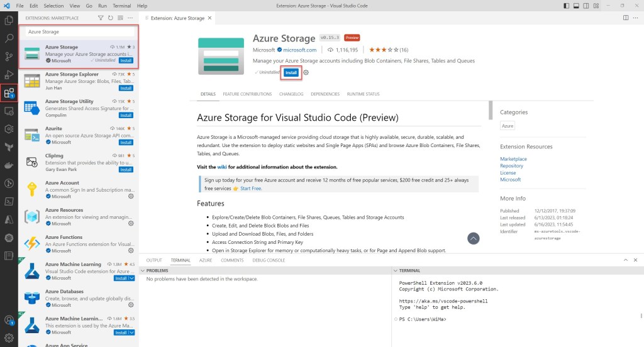Open the Search view in activity bar
Image resolution: width=644 pixels, height=347 pixels.
[x=9, y=38]
